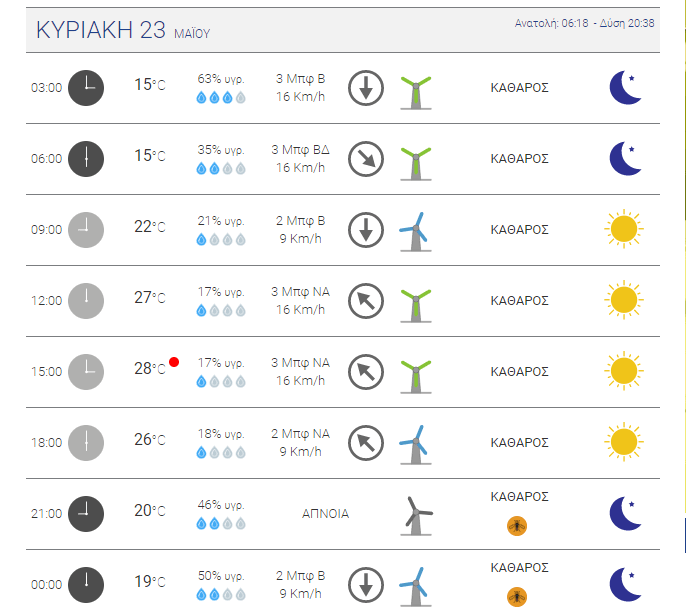Image resolution: width=686 pixels, height=609 pixels.
Task: Click the red max-temperature dot at 15:00
Action: pyautogui.click(x=174, y=362)
